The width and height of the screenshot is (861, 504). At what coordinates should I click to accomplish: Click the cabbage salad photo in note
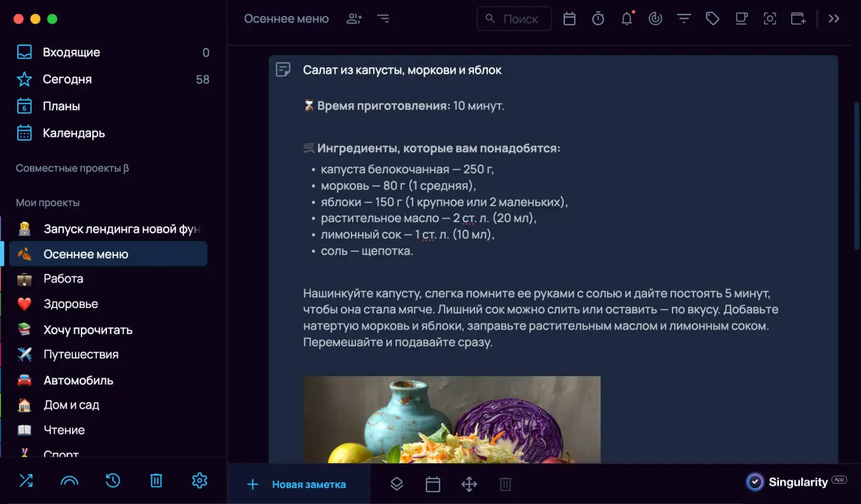tap(452, 419)
